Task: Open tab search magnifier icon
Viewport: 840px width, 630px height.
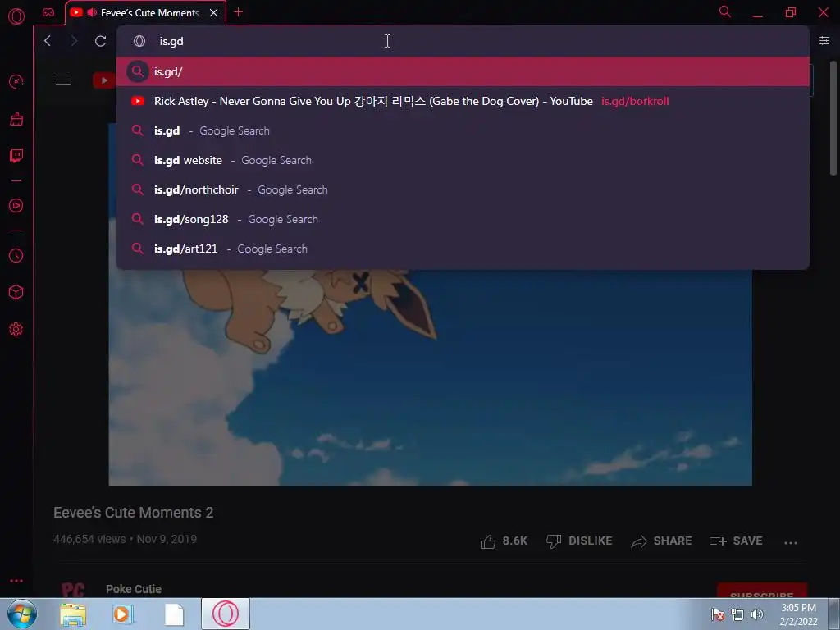Action: click(x=725, y=11)
